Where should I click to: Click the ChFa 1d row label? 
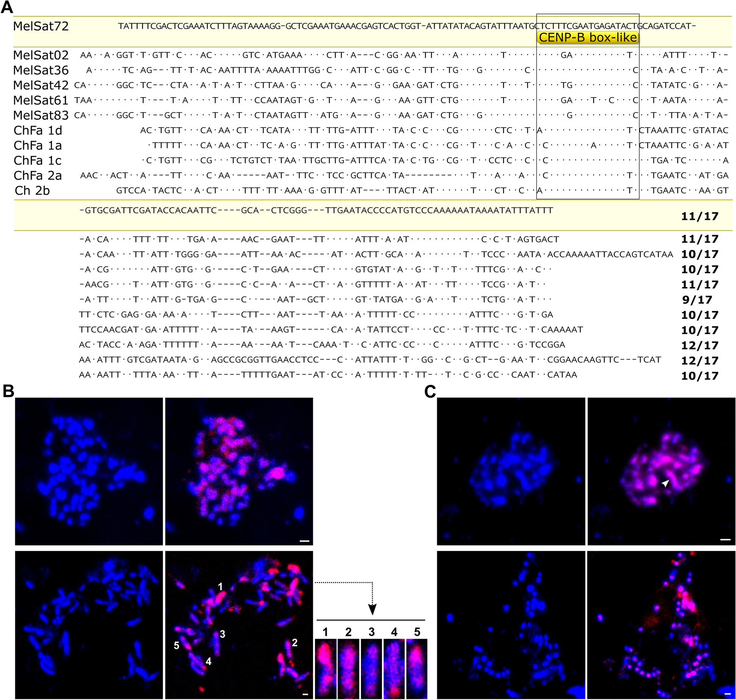tap(38, 131)
